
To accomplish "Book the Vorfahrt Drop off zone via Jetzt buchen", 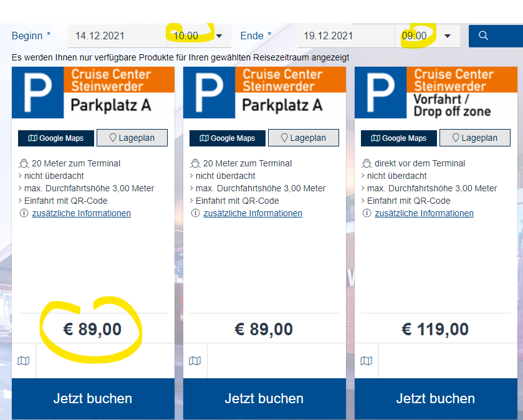I will (x=435, y=399).
